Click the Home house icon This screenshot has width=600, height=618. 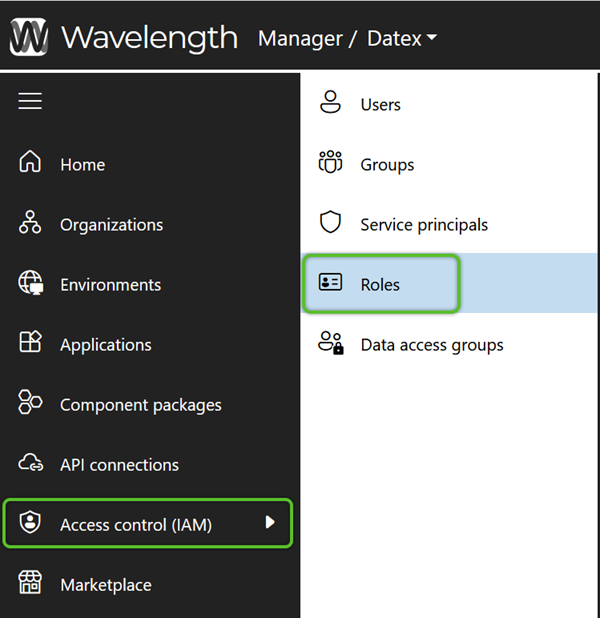(x=30, y=161)
